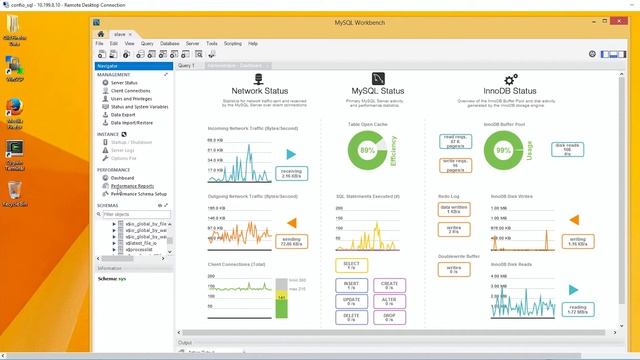
Task: Click the INSERT statements counter box
Action: click(351, 285)
